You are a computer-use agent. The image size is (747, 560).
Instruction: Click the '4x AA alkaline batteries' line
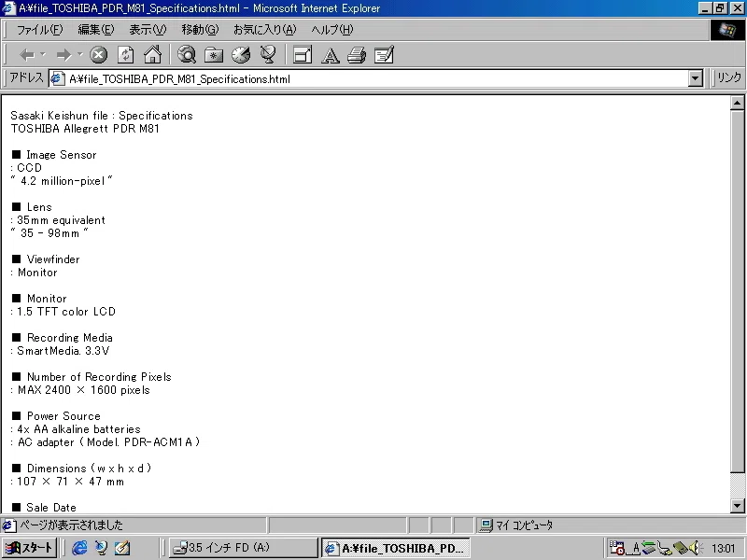coord(78,429)
